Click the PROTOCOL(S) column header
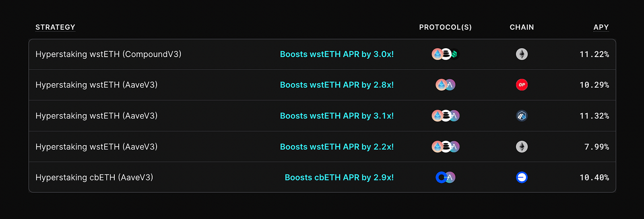 coord(445,27)
